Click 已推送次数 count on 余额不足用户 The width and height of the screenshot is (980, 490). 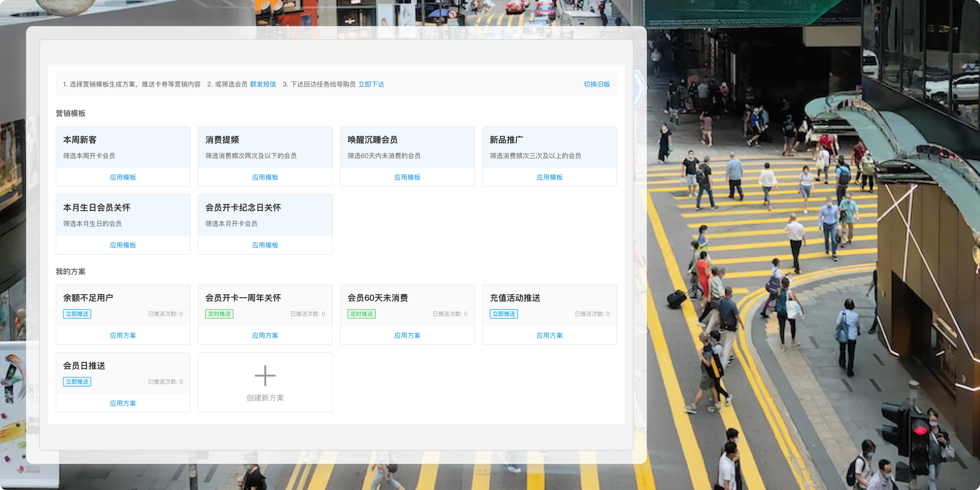[165, 314]
